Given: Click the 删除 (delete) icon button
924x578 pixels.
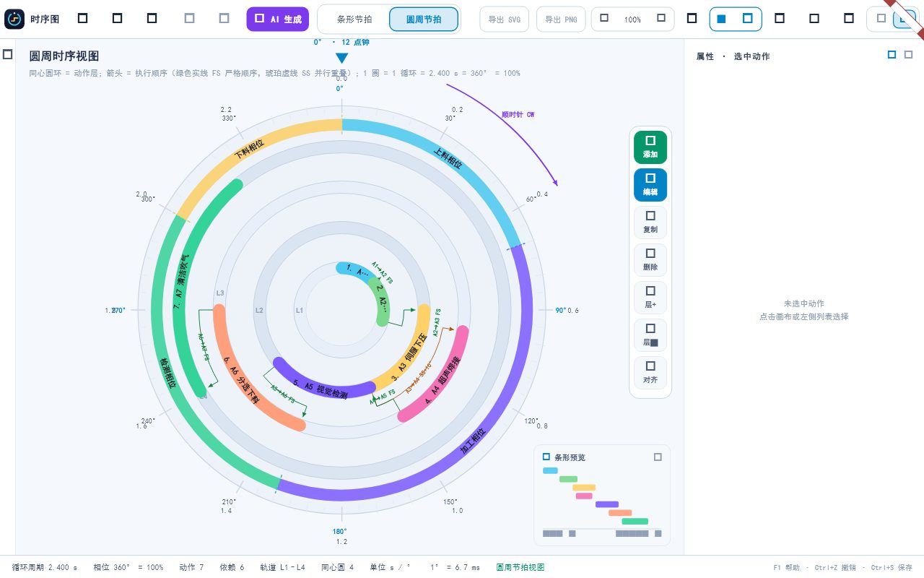Looking at the screenshot, I should [x=650, y=260].
